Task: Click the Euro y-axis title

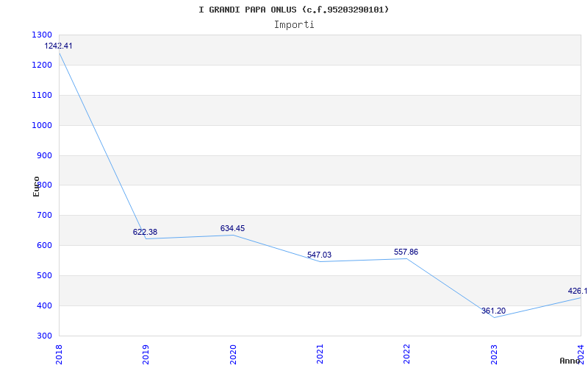Action: pos(36,186)
